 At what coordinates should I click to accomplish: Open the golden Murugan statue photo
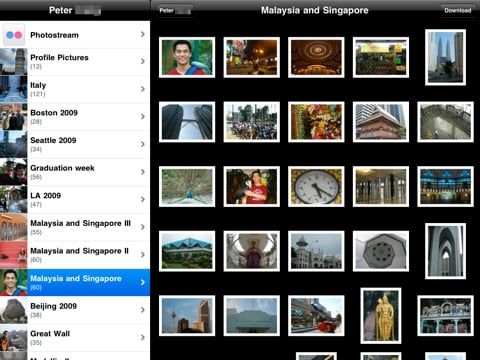coord(381,316)
